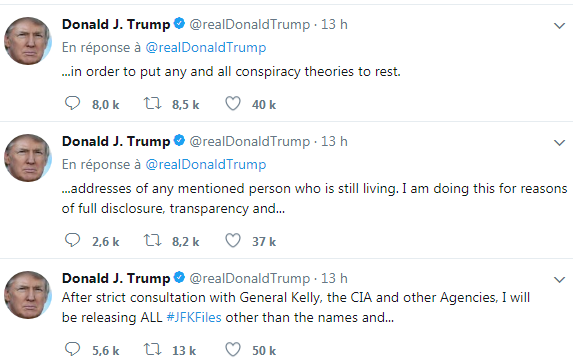The height and width of the screenshot is (364, 573).
Task: Open the third tweet's profile avatar
Action: (x=28, y=295)
